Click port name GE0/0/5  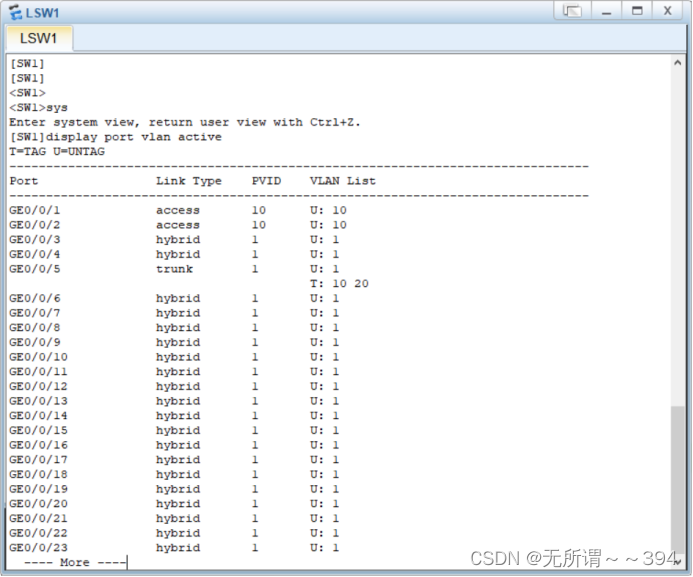[34, 269]
